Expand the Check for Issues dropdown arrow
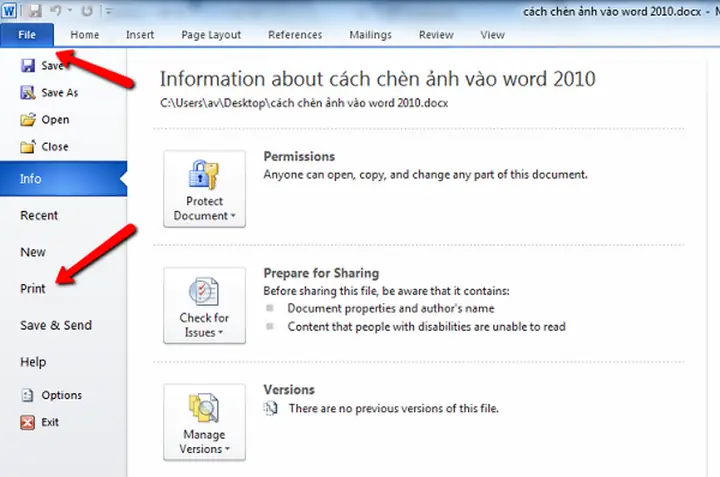 (220, 332)
